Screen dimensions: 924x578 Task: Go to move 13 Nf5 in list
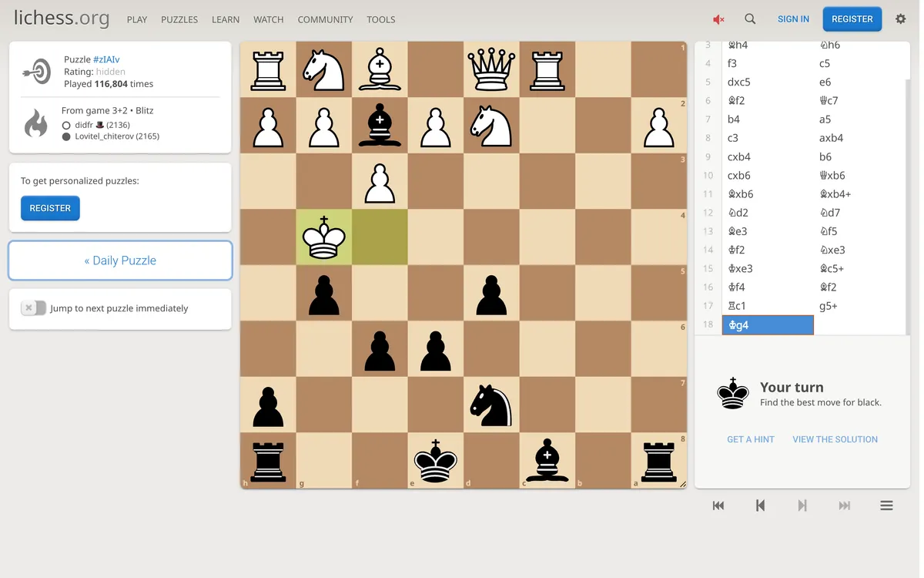(x=859, y=231)
